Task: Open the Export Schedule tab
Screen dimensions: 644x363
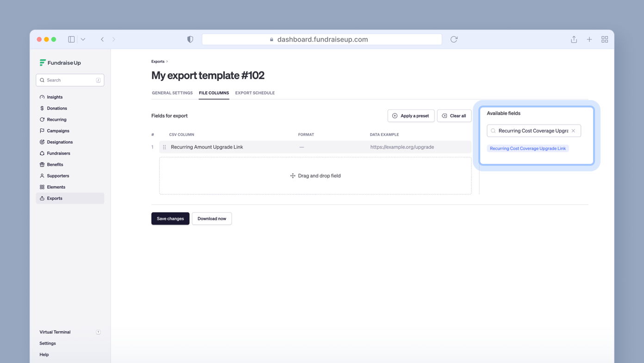Action: (x=255, y=93)
